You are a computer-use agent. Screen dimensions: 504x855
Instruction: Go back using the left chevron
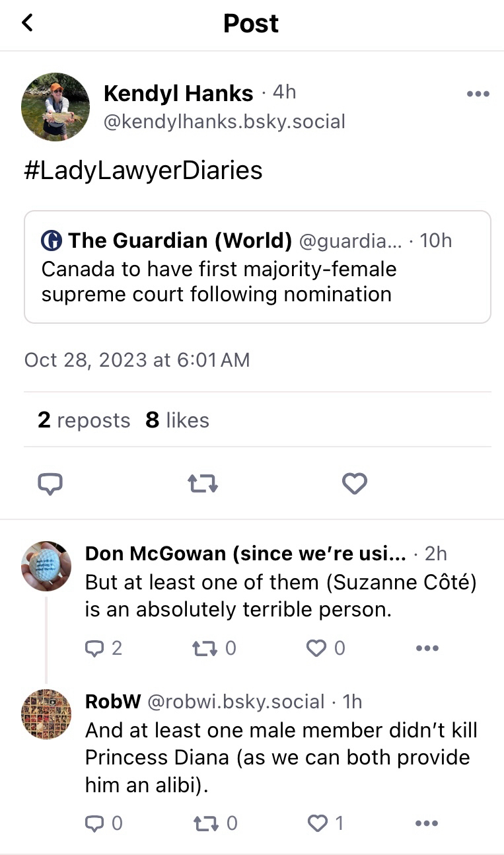(27, 23)
